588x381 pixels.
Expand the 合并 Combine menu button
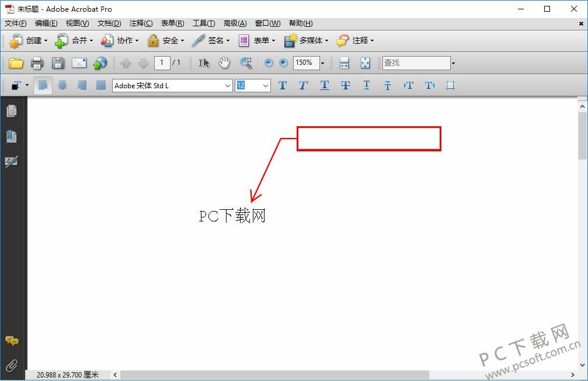tap(74, 40)
